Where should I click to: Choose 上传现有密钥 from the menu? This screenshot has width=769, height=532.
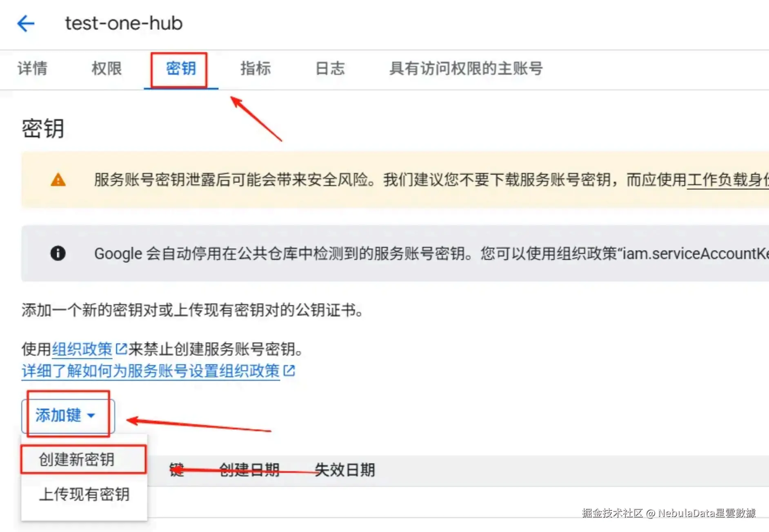click(x=84, y=494)
